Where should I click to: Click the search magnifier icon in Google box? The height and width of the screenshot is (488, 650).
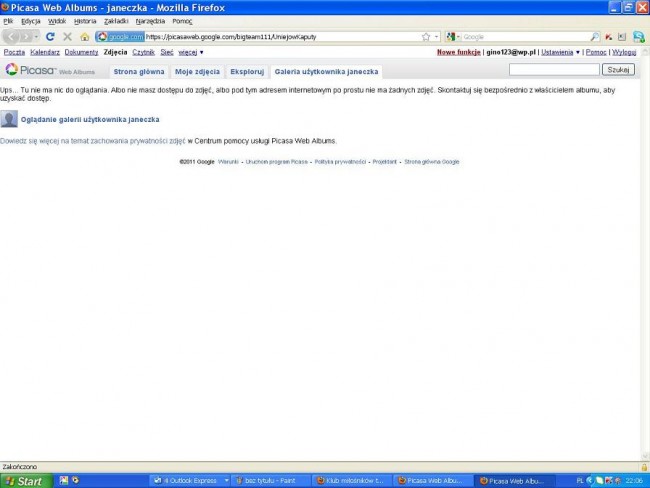click(595, 36)
